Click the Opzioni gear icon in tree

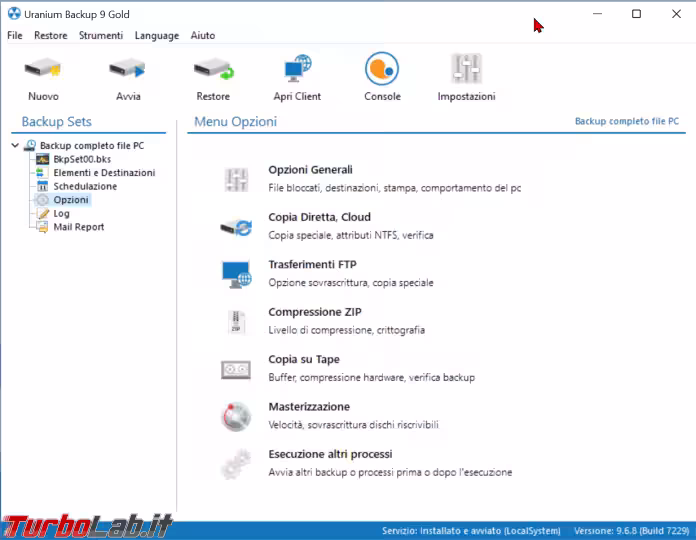pos(42,200)
